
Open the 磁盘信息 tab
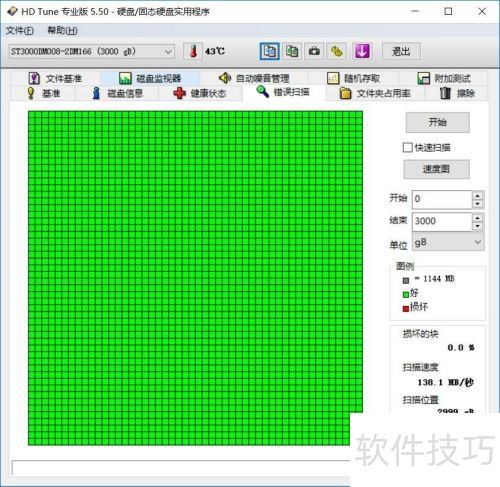117,93
